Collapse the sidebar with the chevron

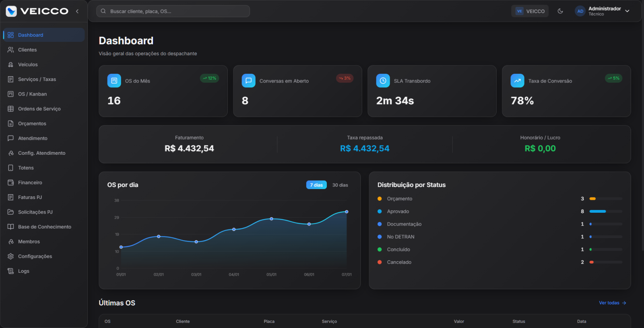coord(77,11)
